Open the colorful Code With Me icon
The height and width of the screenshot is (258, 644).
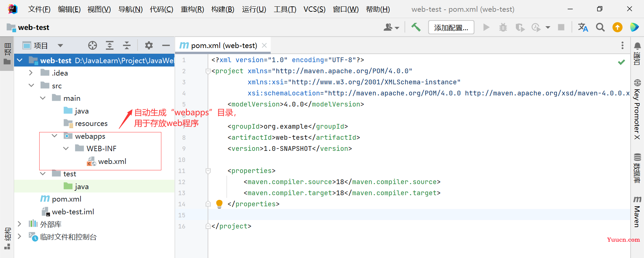[634, 27]
